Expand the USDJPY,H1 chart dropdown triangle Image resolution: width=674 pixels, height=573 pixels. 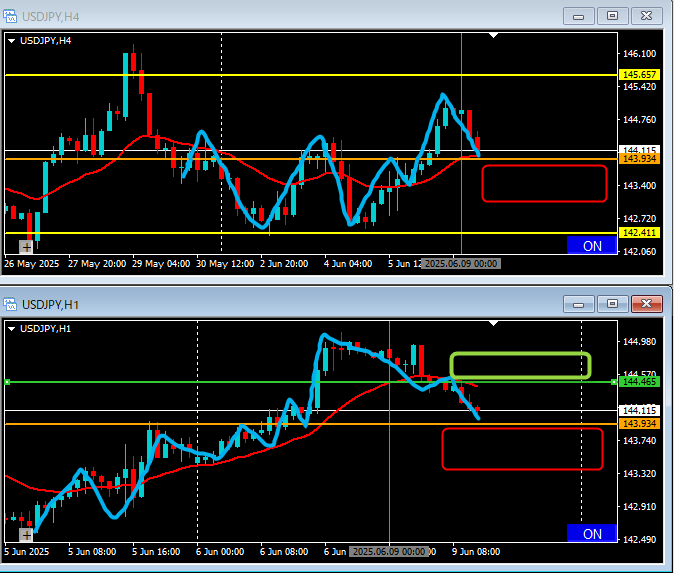pos(12,329)
